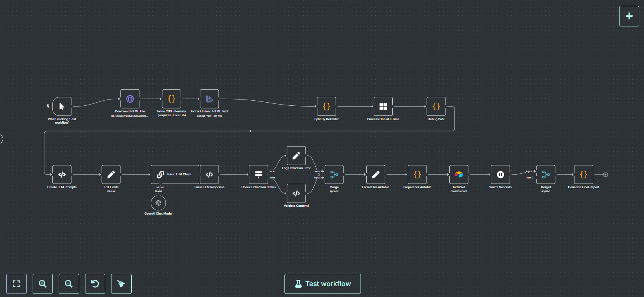
Task: Select the Create LLM Prompts node
Action: pyautogui.click(x=62, y=175)
